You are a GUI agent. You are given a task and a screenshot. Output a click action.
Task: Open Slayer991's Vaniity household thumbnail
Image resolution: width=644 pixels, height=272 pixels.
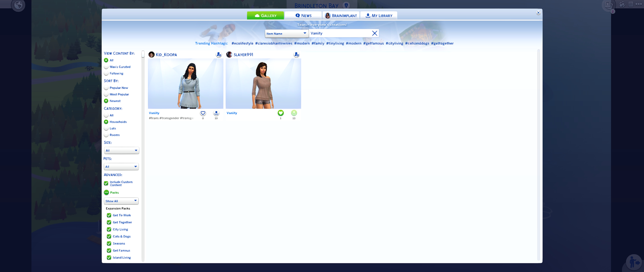(x=263, y=84)
